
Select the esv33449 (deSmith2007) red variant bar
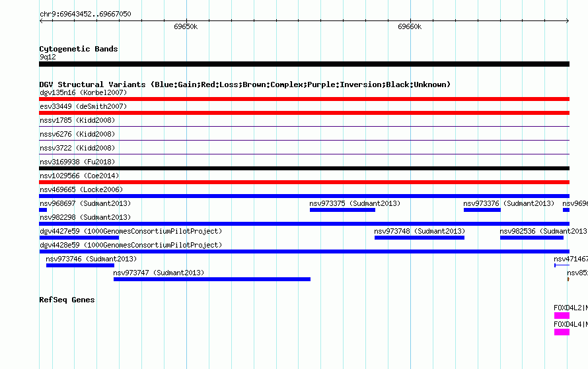pyautogui.click(x=304, y=113)
